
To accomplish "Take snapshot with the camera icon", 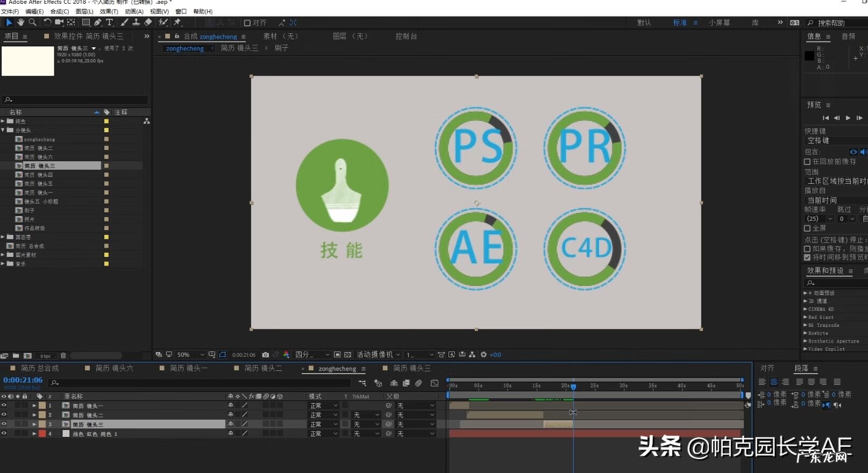I will coord(265,355).
